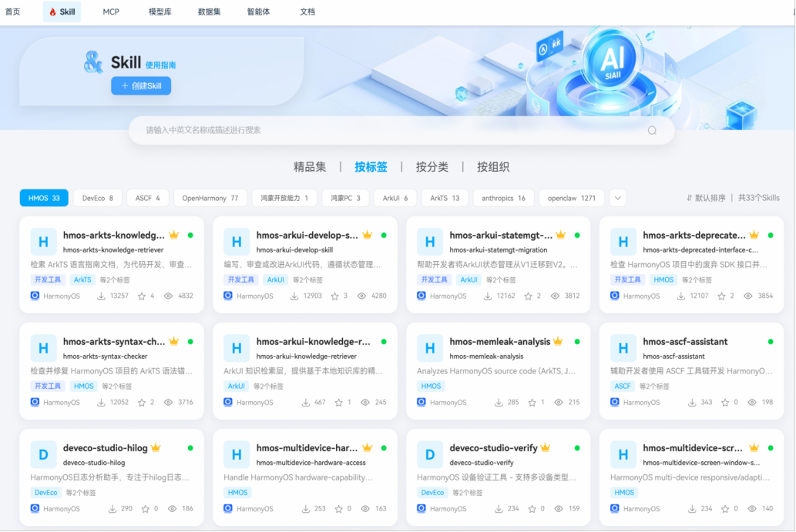Click the download icon on hmos-arkui-develop-skill card
The width and height of the screenshot is (796, 532).
(x=294, y=296)
